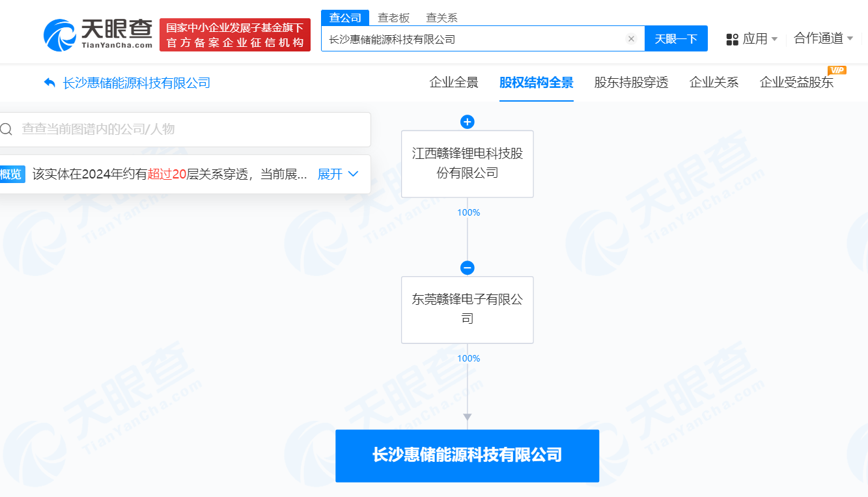
Task: Click the 概览 tag badge
Action: tap(12, 174)
